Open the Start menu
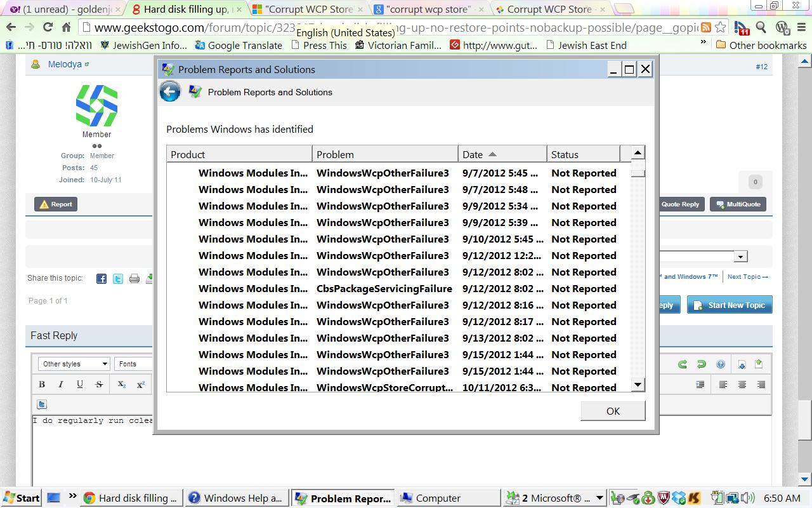Screen dimensions: 812x508 (22, 498)
